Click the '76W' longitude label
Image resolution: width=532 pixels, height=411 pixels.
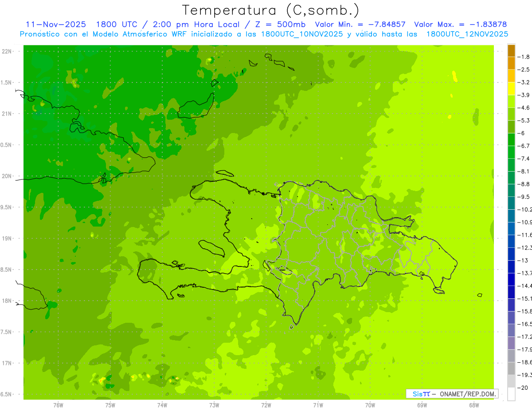tap(58, 405)
